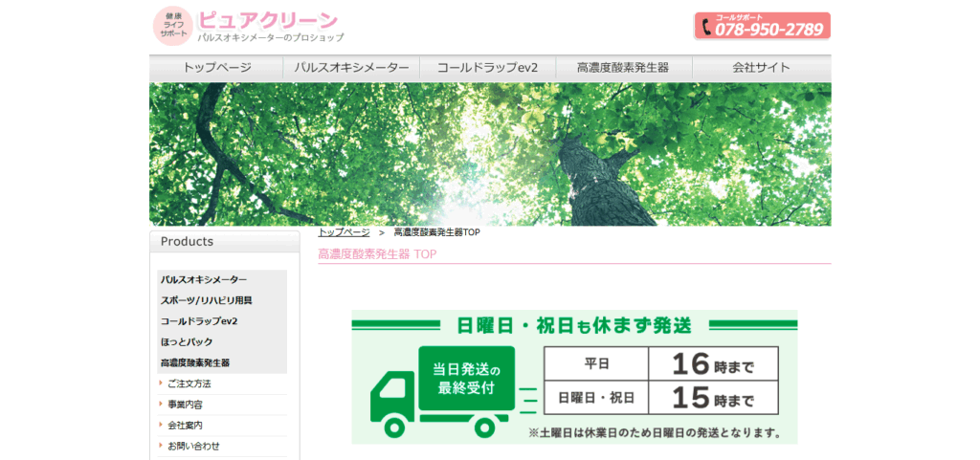The height and width of the screenshot is (460, 980).
Task: Click the green delivery truck icon
Action: point(443,391)
